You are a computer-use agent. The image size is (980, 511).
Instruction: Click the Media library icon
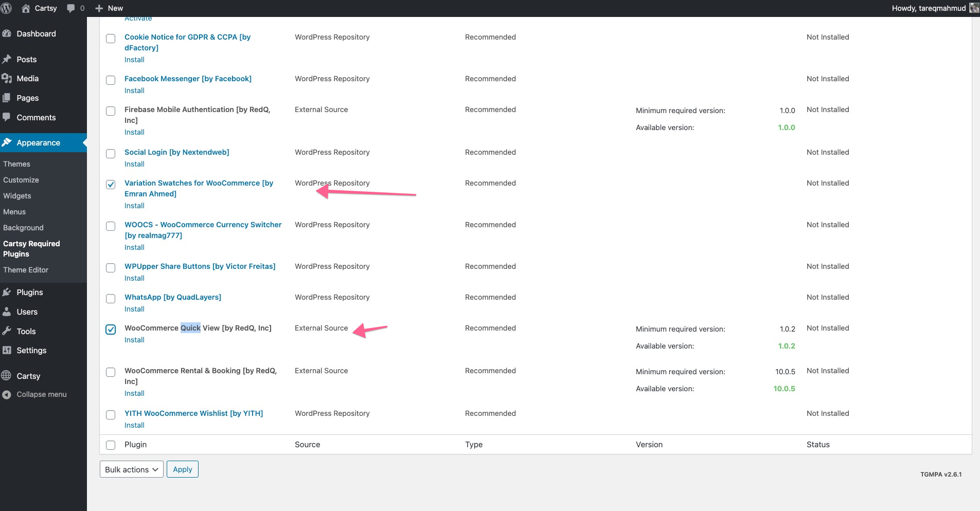[x=7, y=78]
